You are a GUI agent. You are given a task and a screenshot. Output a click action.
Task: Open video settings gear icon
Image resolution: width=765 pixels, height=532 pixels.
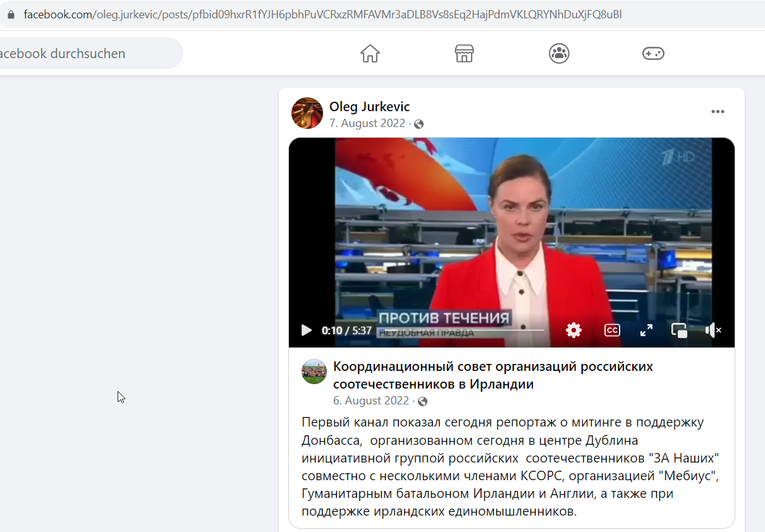pyautogui.click(x=573, y=330)
